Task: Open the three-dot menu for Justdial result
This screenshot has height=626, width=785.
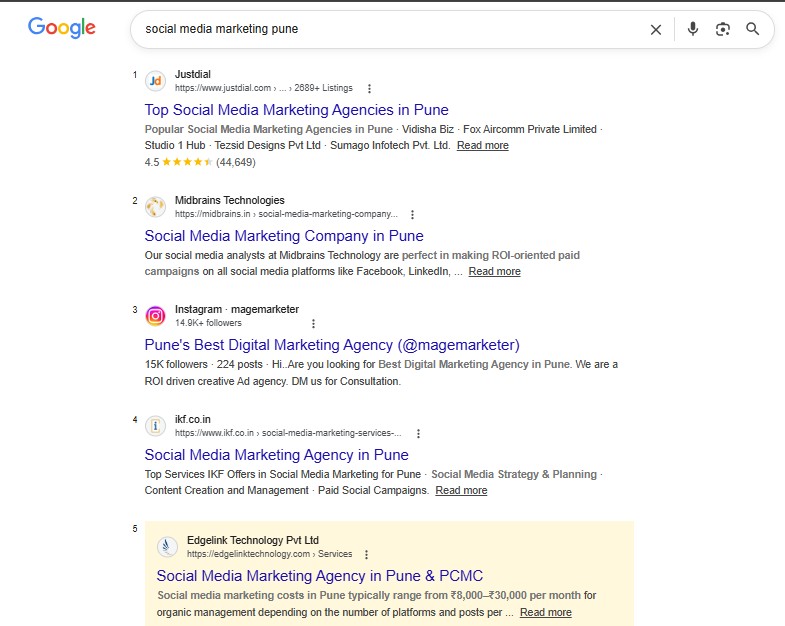Action: (369, 89)
